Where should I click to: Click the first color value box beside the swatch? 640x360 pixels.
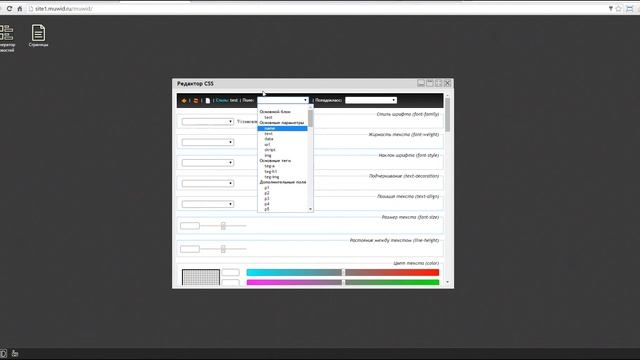point(231,272)
